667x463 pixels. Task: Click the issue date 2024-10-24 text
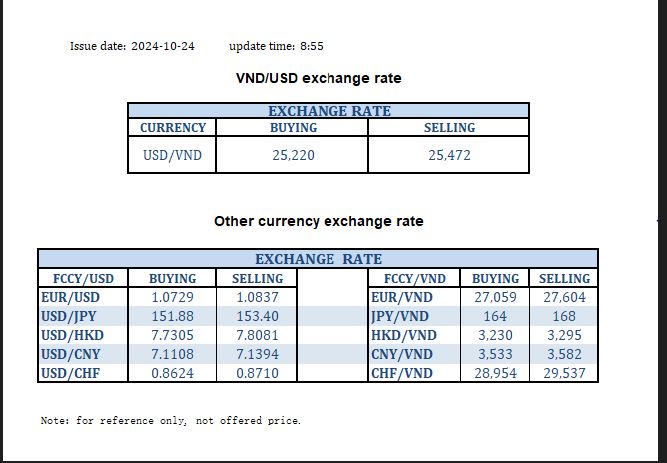tap(161, 46)
